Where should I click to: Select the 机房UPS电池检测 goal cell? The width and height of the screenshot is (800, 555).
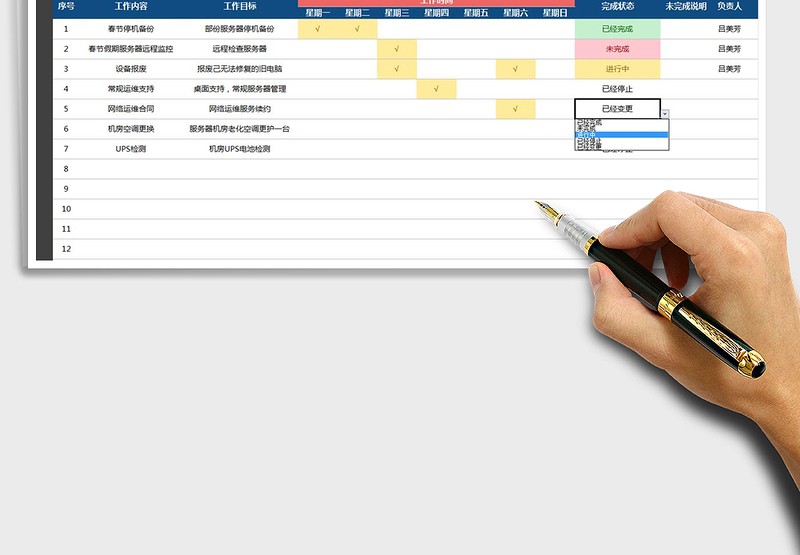pyautogui.click(x=239, y=149)
